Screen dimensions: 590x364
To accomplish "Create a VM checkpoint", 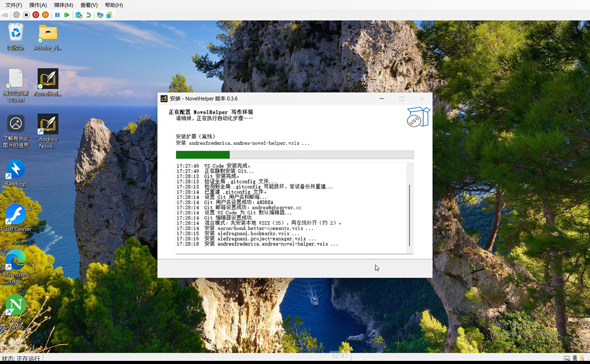I will coord(79,15).
